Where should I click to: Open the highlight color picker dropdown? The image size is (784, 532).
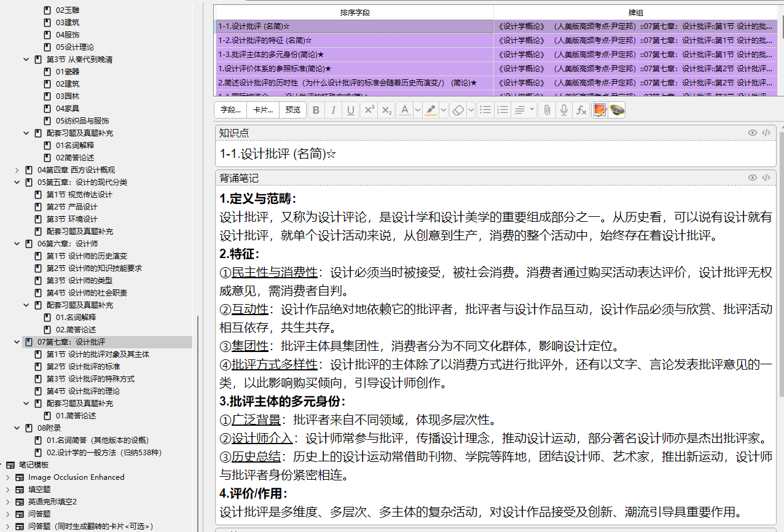point(443,110)
